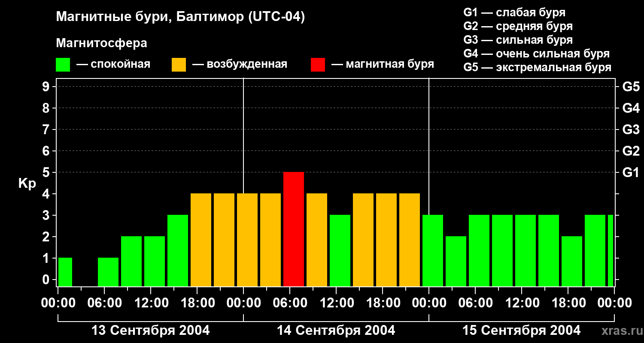The image size is (644, 343).
Task: Click the '12:00' time label for 15 Сентября
Action: (522, 303)
